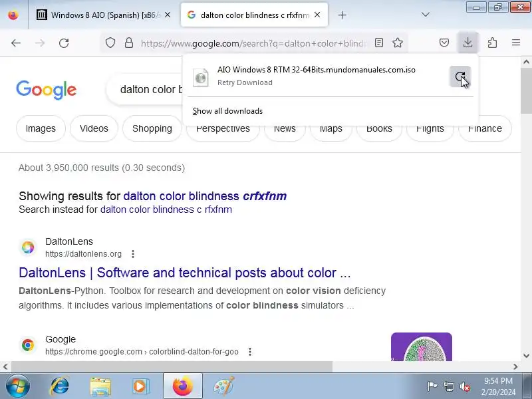532x399 pixels.
Task: Open Action Center flag icon
Action: [432, 386]
